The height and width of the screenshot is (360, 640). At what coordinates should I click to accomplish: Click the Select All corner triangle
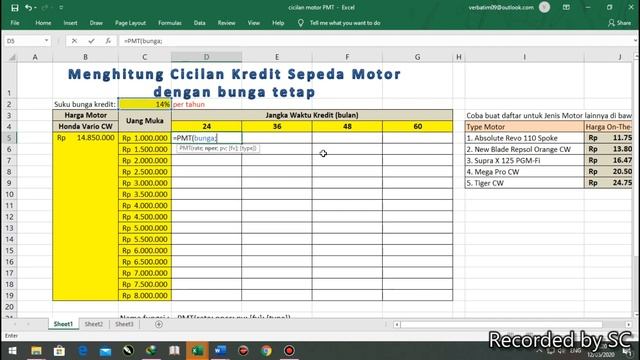(11, 57)
